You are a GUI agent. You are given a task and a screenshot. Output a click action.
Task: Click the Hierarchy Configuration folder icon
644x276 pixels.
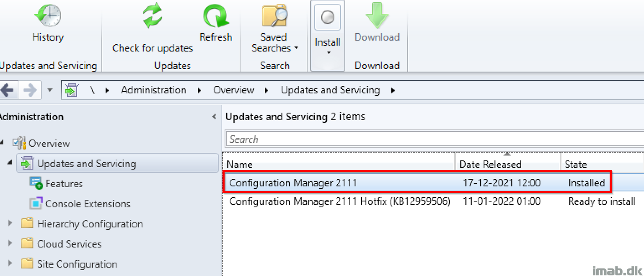point(27,223)
